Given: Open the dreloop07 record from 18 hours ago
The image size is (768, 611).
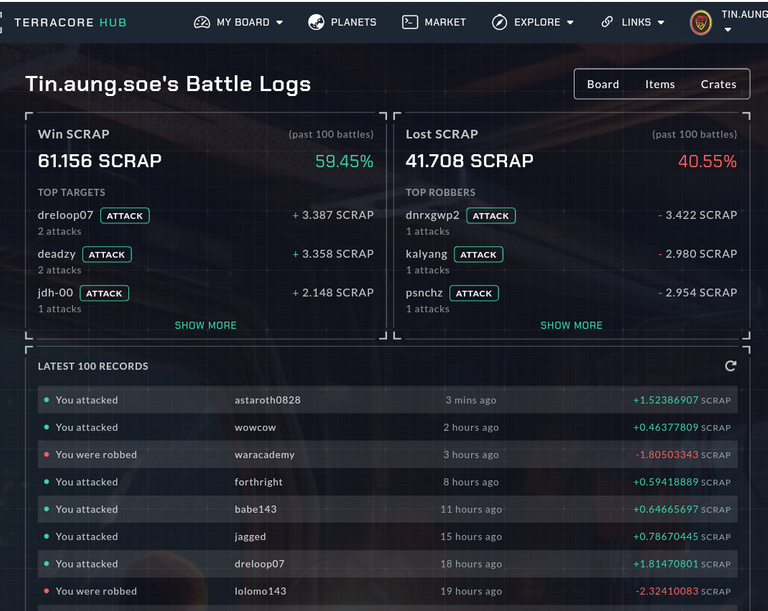Looking at the screenshot, I should coord(387,564).
